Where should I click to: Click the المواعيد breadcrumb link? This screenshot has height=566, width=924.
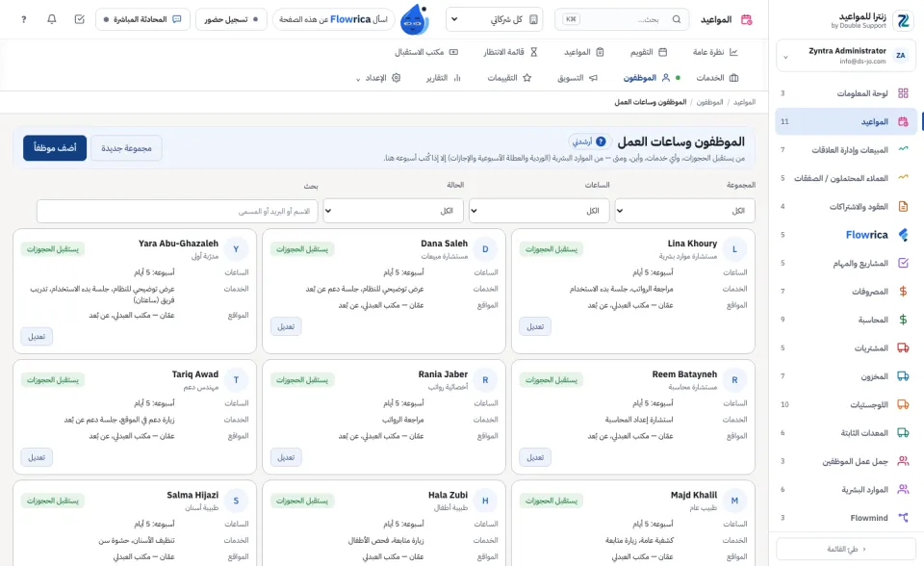tap(744, 102)
